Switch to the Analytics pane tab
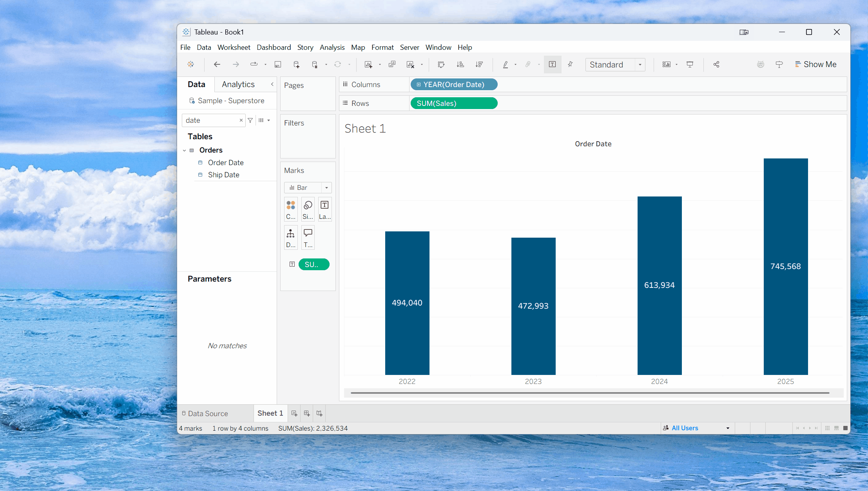 (238, 84)
